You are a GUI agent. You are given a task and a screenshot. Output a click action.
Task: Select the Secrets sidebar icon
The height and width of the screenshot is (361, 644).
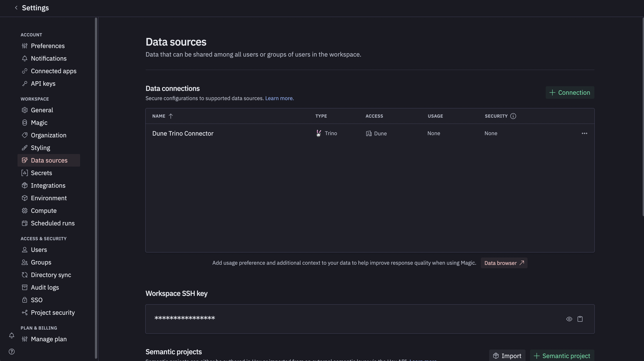24,173
